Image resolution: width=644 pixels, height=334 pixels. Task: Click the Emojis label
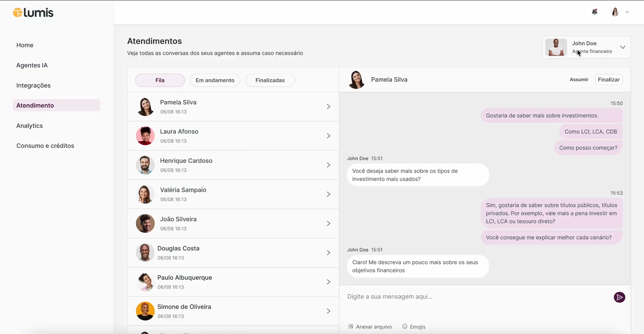point(418,327)
